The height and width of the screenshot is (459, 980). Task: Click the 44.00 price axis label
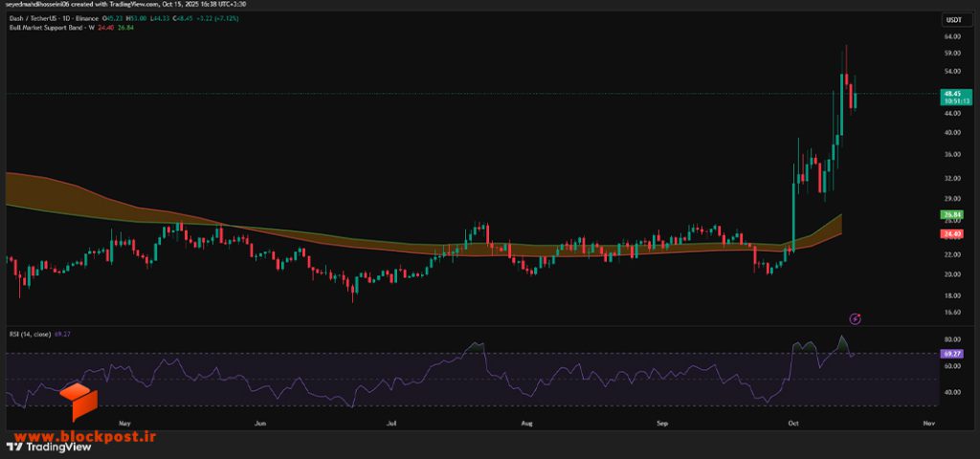952,113
